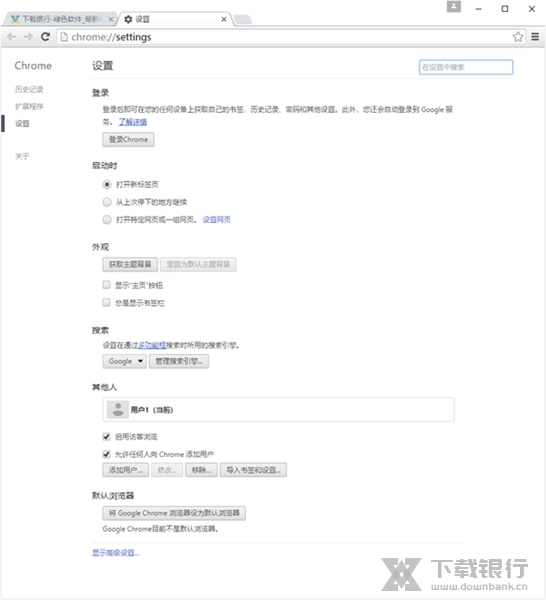This screenshot has height=600, width=546.
Task: Click the 显示高级设置 link
Action: coord(116,553)
